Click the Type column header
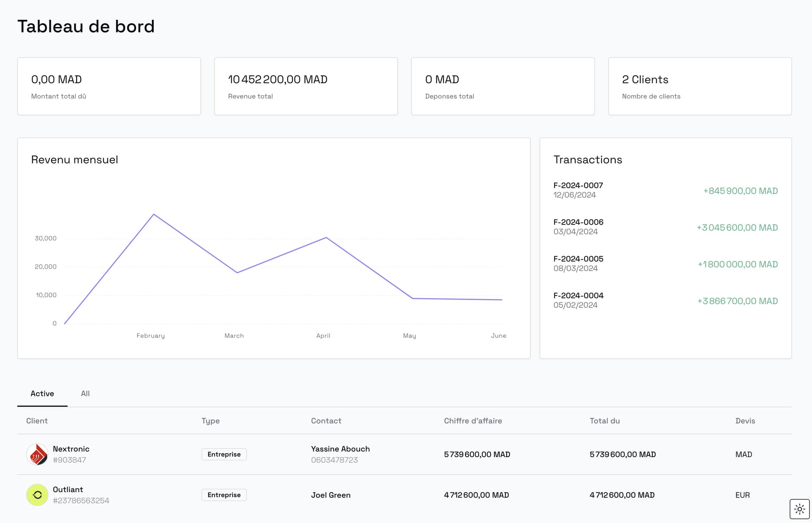812x523 pixels. pos(211,421)
